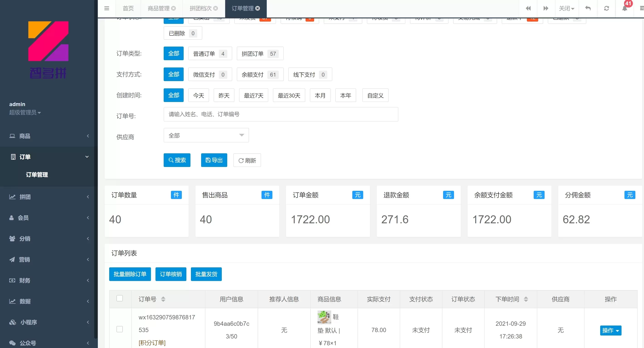This screenshot has width=644, height=348.
Task: Click the 订单号 search input field
Action: pyautogui.click(x=281, y=114)
